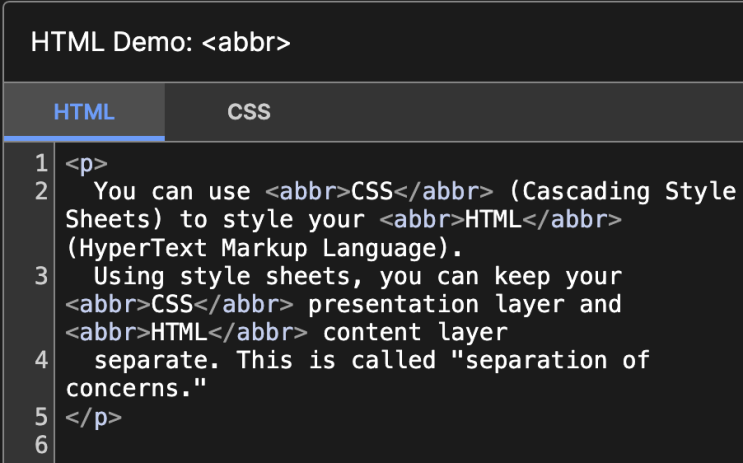Click line number 3 in gutter

pos(40,276)
